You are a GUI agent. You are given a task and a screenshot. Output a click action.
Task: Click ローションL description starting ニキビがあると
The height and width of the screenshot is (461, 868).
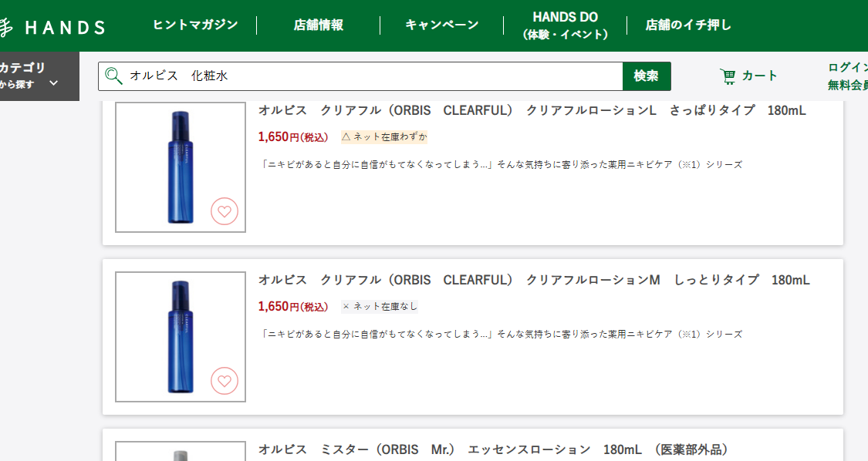(502, 164)
